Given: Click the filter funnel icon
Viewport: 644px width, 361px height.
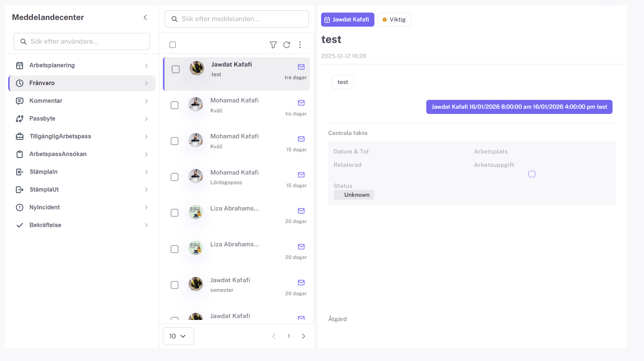Looking at the screenshot, I should (273, 45).
